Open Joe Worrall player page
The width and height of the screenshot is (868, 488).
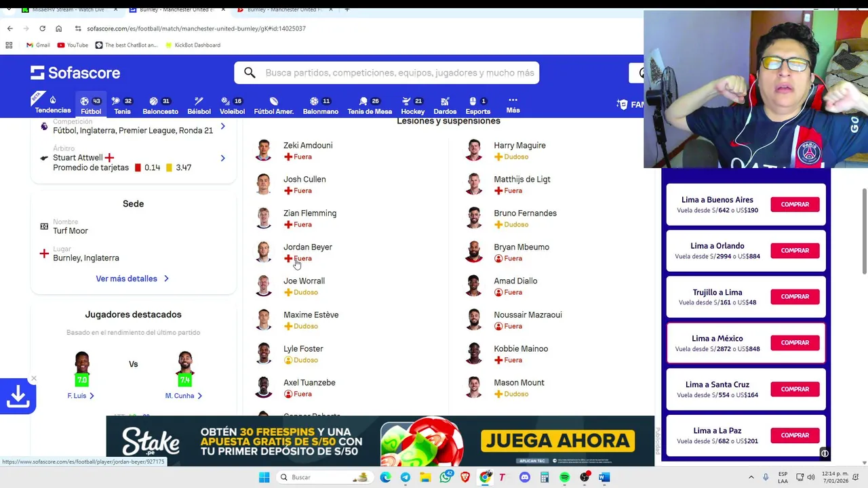[x=304, y=281]
